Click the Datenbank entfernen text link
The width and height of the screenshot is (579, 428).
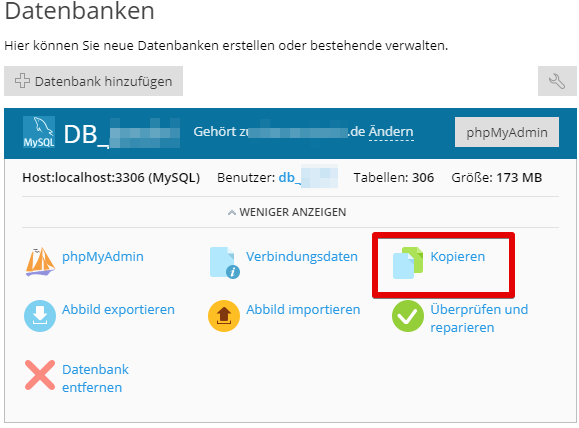pos(95,378)
